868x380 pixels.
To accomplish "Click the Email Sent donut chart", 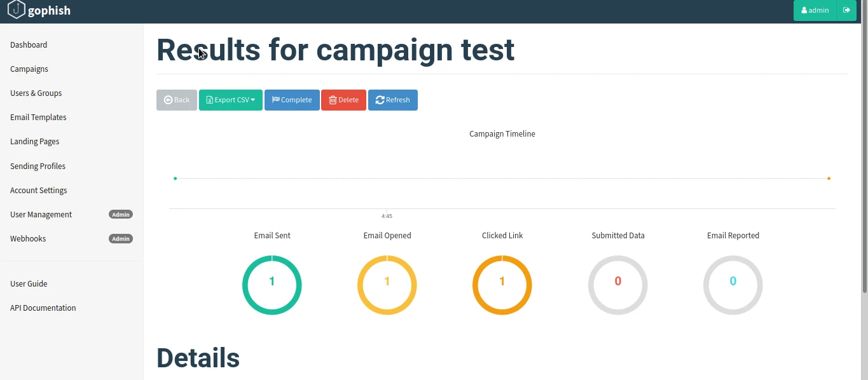I will (272, 285).
